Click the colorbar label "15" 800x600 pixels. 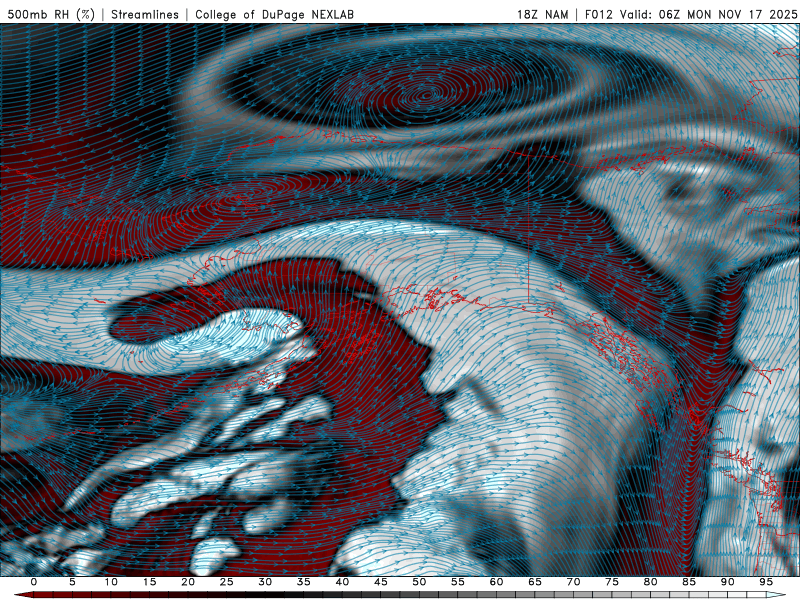149,582
